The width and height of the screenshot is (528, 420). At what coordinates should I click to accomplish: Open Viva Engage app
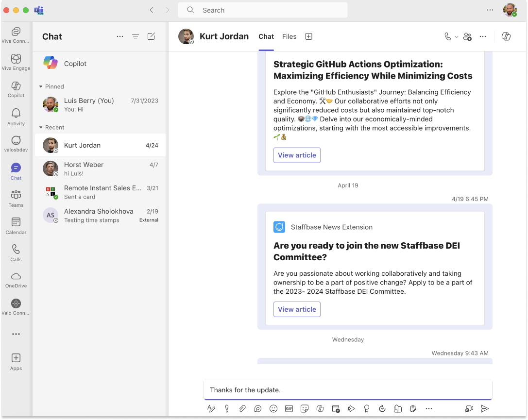pos(16,62)
